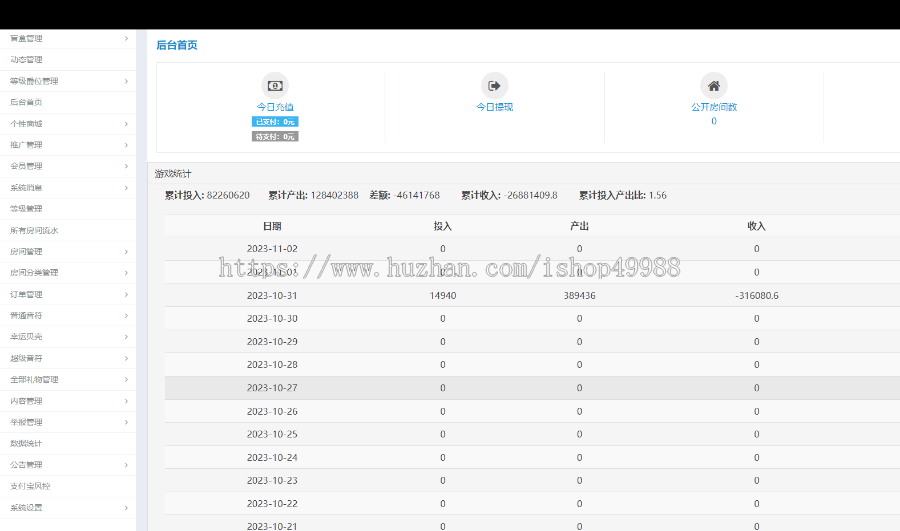
Task: Click the 今日提现 link text
Action: 494,107
